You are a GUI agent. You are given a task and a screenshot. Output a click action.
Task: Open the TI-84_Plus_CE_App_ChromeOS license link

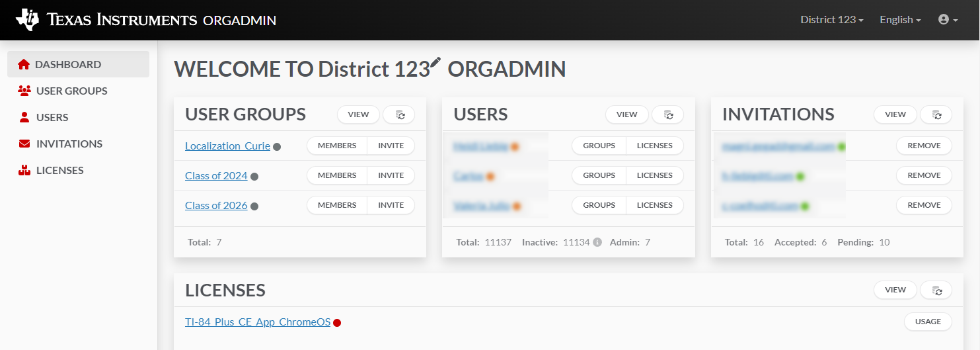(x=258, y=322)
